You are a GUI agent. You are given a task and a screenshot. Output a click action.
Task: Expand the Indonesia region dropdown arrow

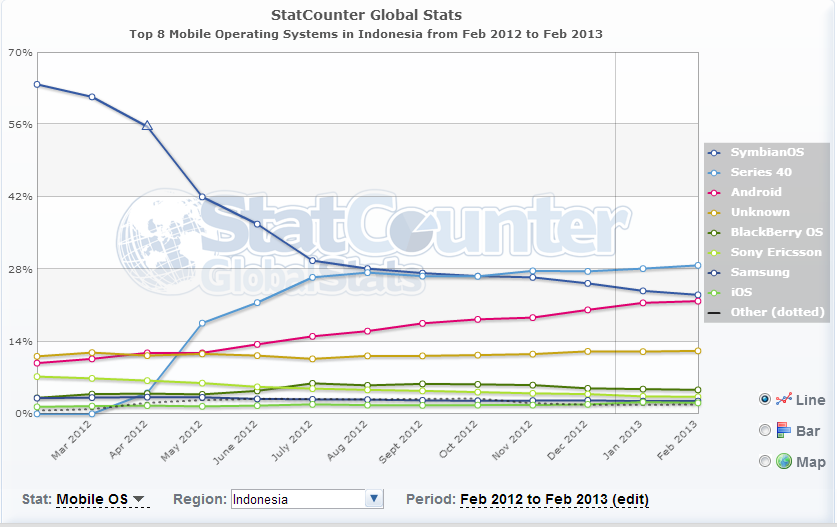pos(374,499)
